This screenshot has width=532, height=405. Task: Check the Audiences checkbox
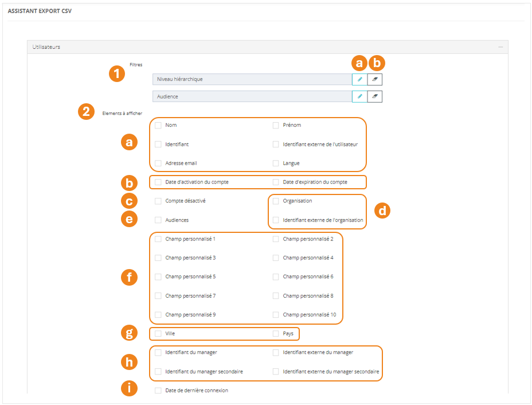pos(158,220)
